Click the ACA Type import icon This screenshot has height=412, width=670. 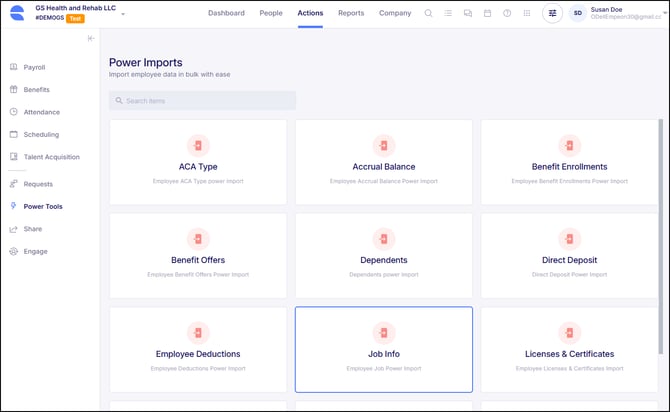click(x=198, y=146)
